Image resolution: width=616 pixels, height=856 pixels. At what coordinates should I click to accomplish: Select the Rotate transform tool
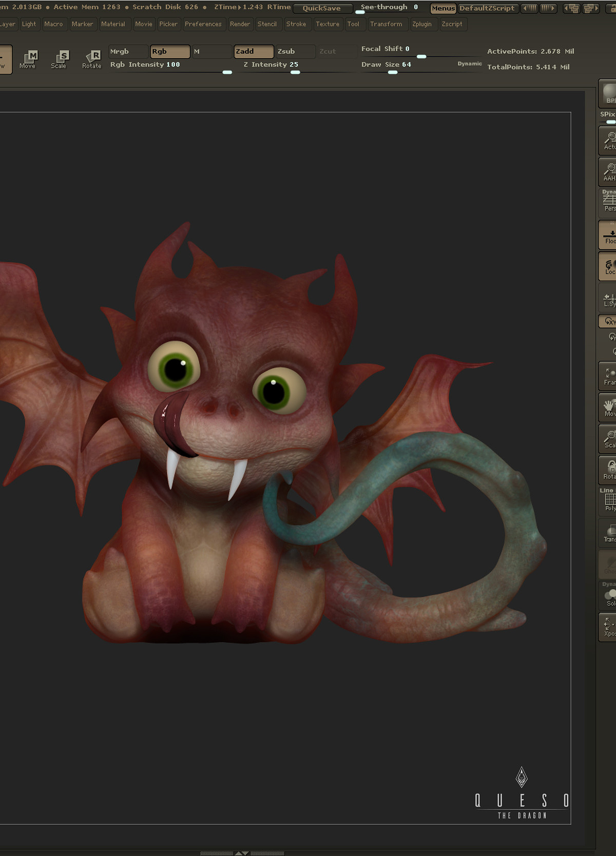pyautogui.click(x=91, y=60)
